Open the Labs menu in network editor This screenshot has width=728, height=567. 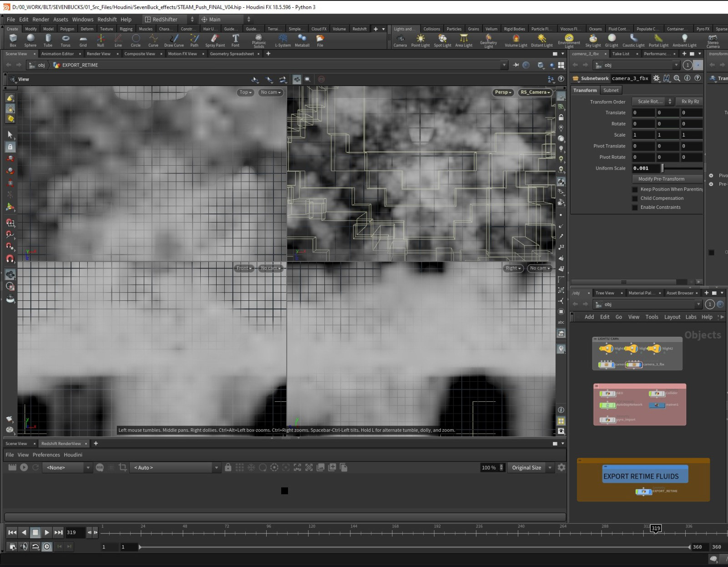(691, 317)
